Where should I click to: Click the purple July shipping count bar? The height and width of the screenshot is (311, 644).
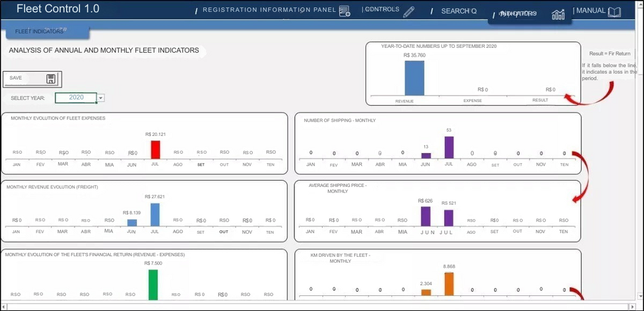[449, 147]
